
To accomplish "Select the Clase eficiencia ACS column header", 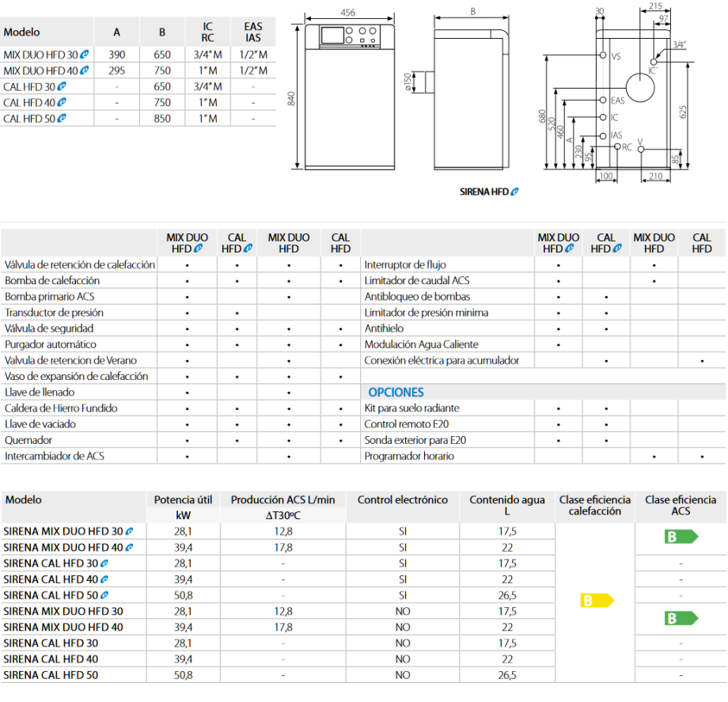I will pyautogui.click(x=681, y=505).
